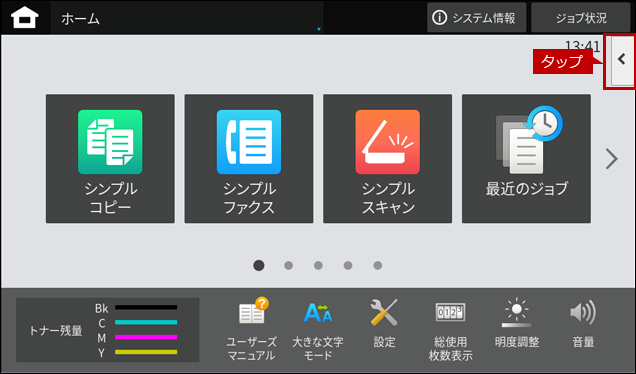Click the ジョブ状況 button
Screen dimensions: 636x374
[581, 17]
